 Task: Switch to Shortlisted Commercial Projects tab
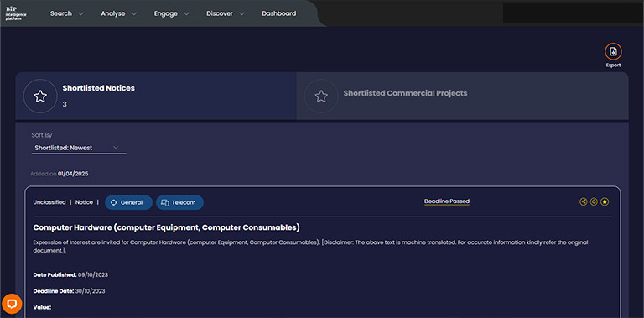coord(463,96)
